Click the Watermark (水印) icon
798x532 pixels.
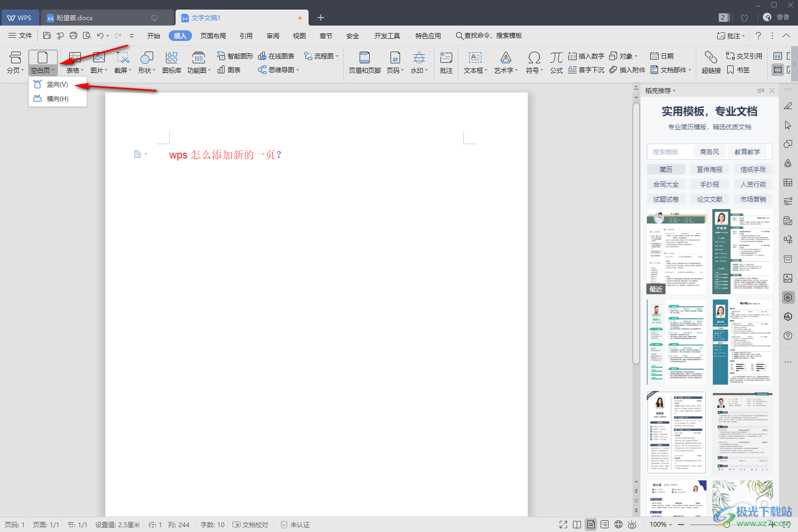pyautogui.click(x=419, y=57)
